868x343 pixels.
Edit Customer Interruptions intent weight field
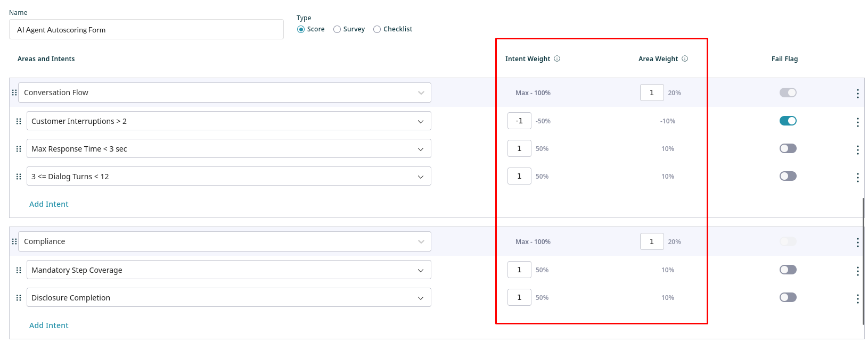pyautogui.click(x=519, y=121)
